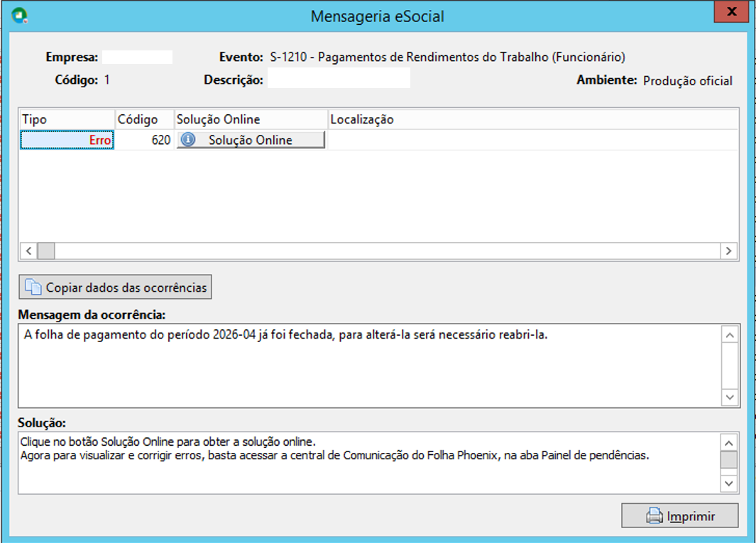This screenshot has height=543, width=756.
Task: Click the Solução Online column header
Action: 251,119
